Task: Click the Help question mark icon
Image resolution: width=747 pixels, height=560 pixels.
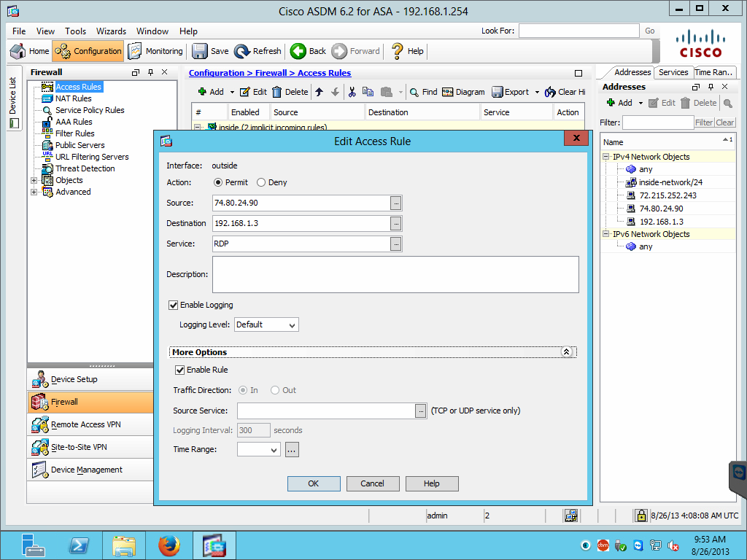Action: coord(397,51)
